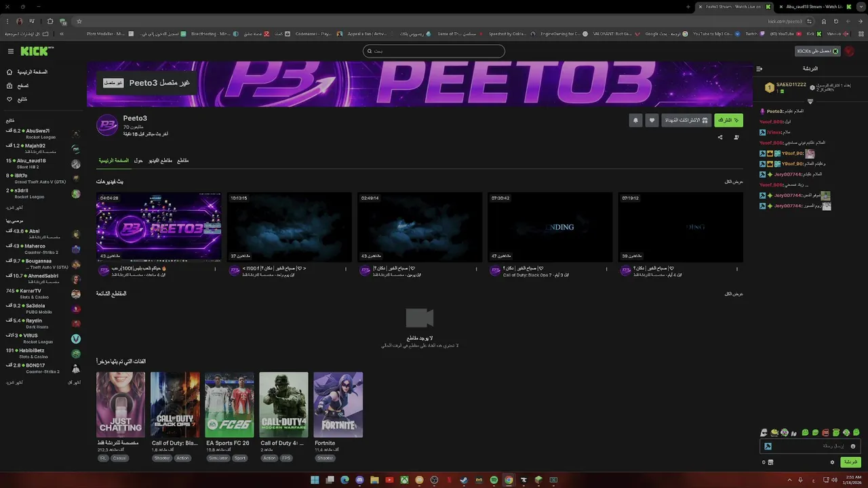The height and width of the screenshot is (488, 868).
Task: Open Maherco channel in sidebar
Action: pos(43,249)
